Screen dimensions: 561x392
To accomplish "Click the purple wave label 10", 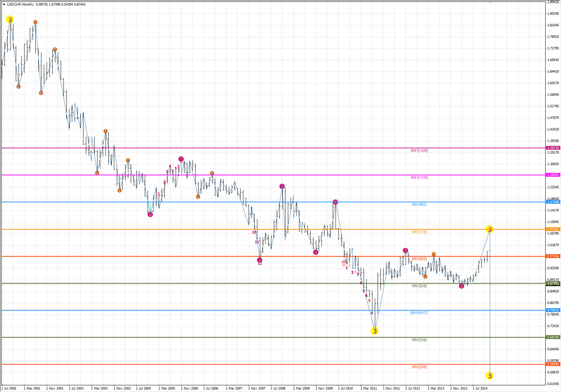I will pos(254,232).
